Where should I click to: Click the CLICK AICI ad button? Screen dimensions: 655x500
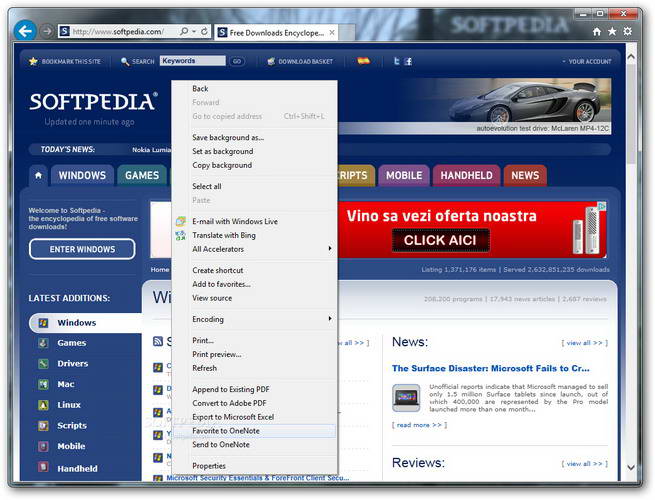[440, 240]
